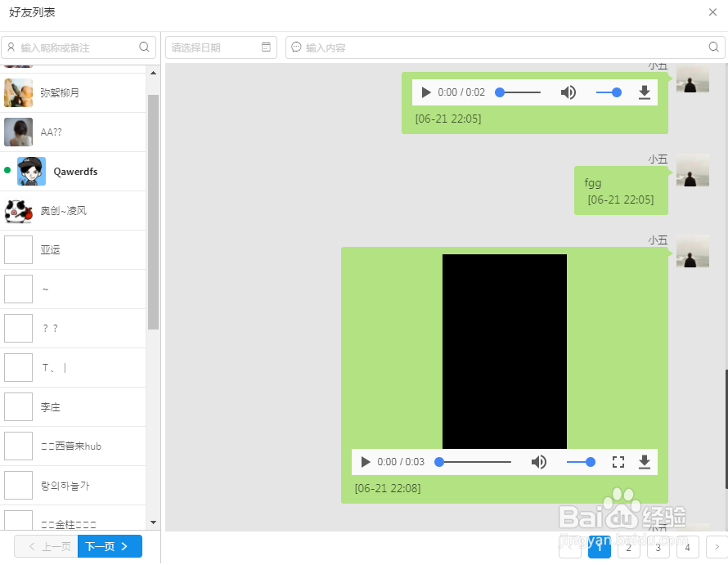Viewport: 728px width, 565px height.
Task: Click the 下一页 next page button
Action: (x=110, y=546)
